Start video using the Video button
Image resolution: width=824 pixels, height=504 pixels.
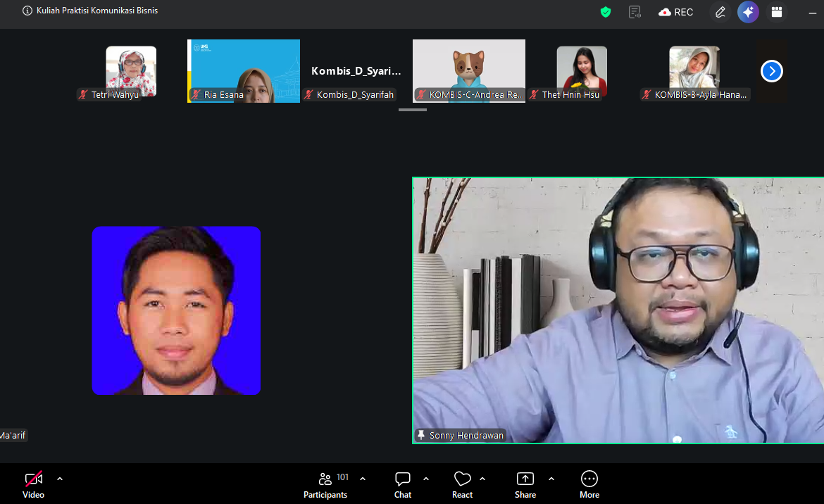click(x=34, y=485)
